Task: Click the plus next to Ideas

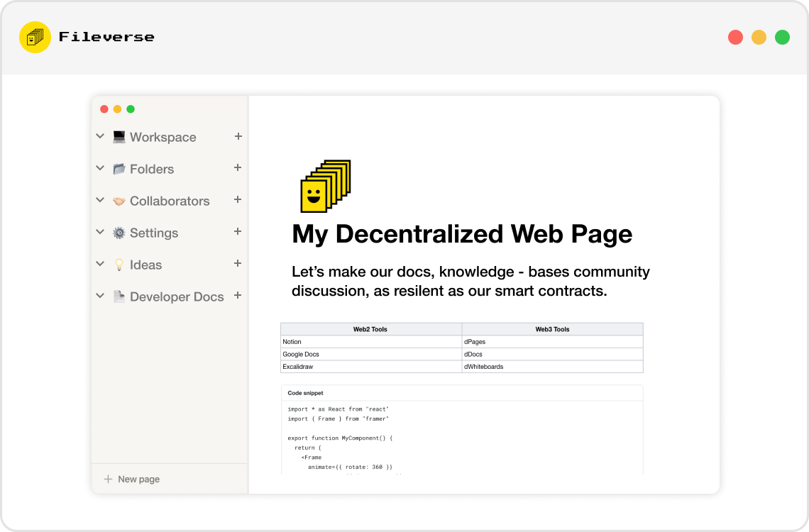Action: [238, 264]
